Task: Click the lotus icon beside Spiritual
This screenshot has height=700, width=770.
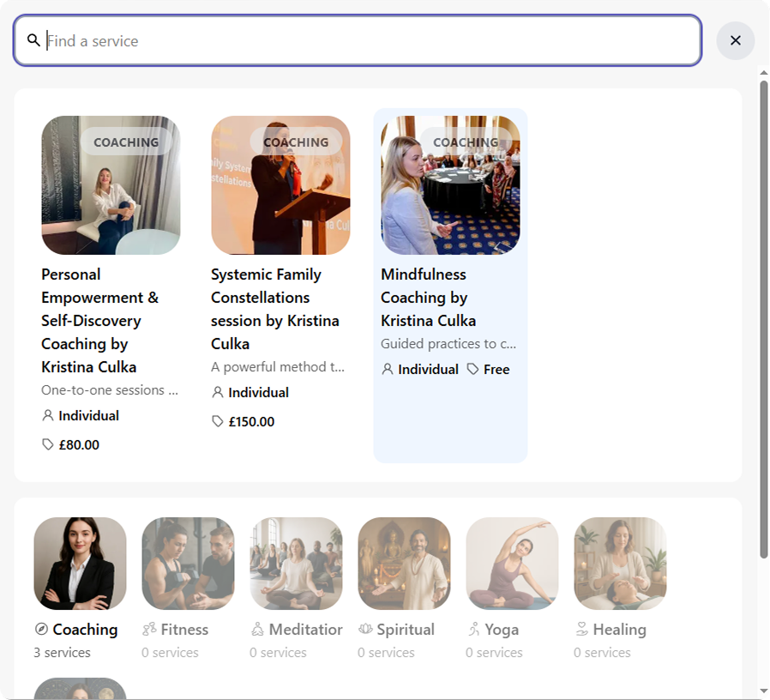Action: point(365,630)
